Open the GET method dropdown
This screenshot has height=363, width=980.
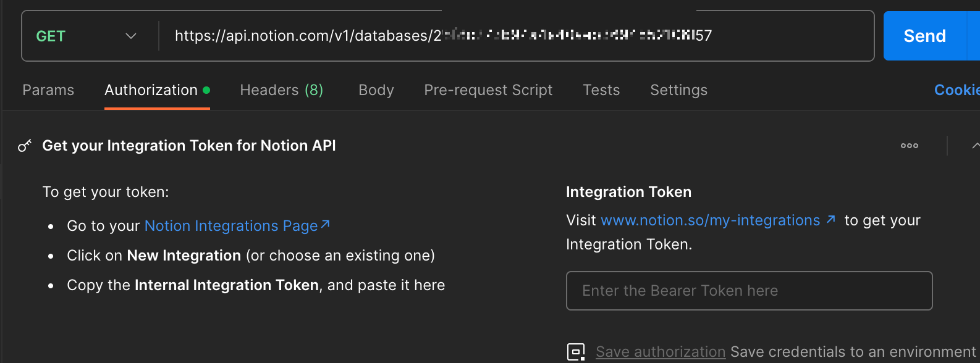tap(87, 36)
